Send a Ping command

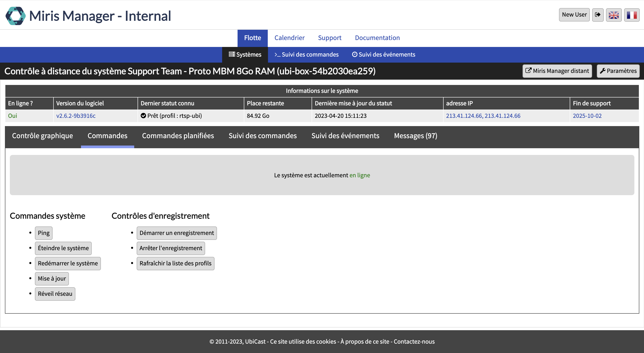44,233
